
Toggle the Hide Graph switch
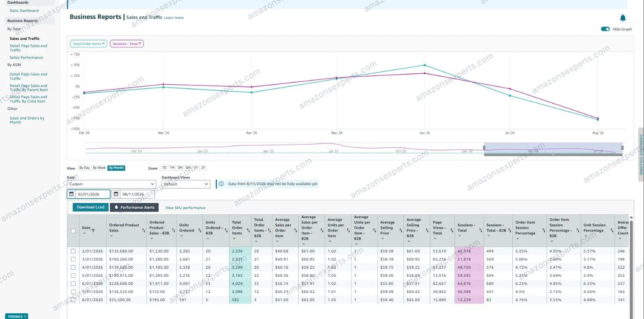coord(605,29)
